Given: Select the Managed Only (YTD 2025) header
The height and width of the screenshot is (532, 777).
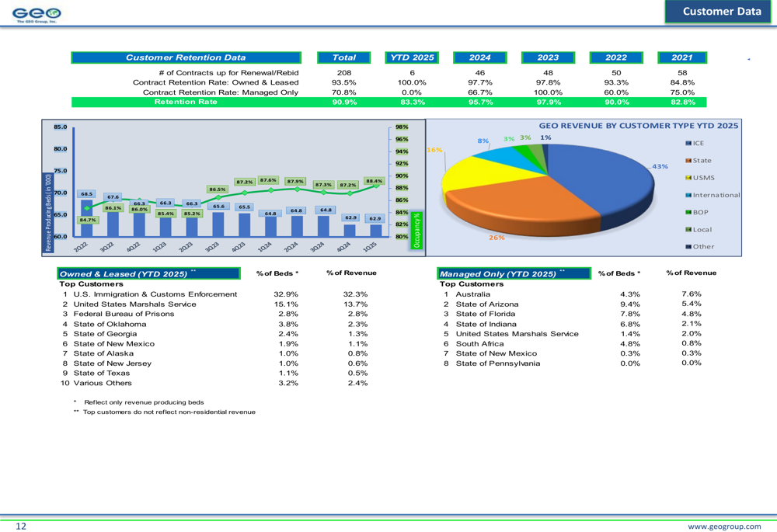Looking at the screenshot, I should pyautogui.click(x=514, y=273).
